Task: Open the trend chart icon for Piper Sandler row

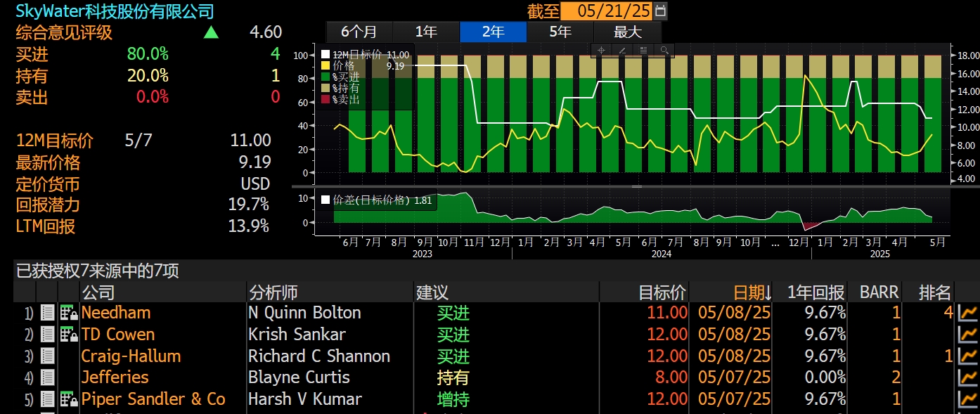Action: pyautogui.click(x=968, y=399)
